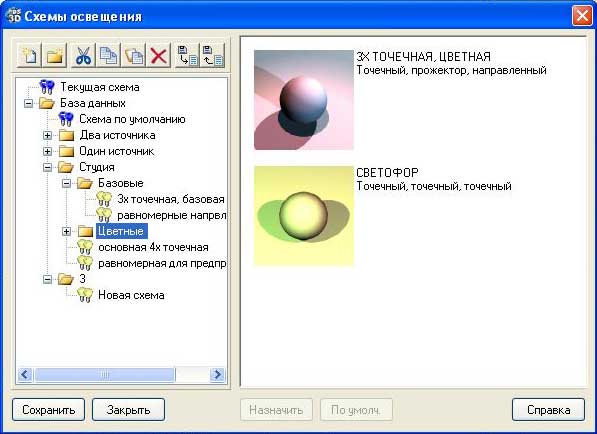The height and width of the screenshot is (434, 597).
Task: Select Текущая схема tree item
Action: point(100,87)
